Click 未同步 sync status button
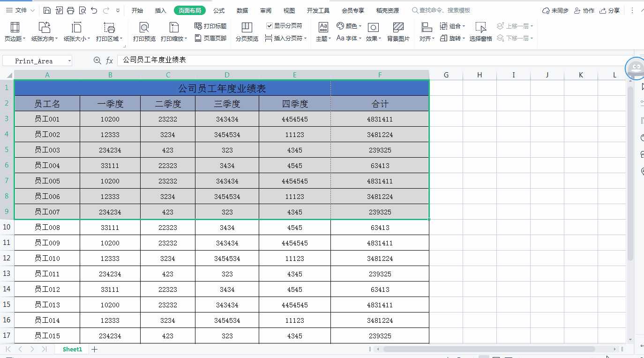644x358 pixels. click(x=555, y=10)
